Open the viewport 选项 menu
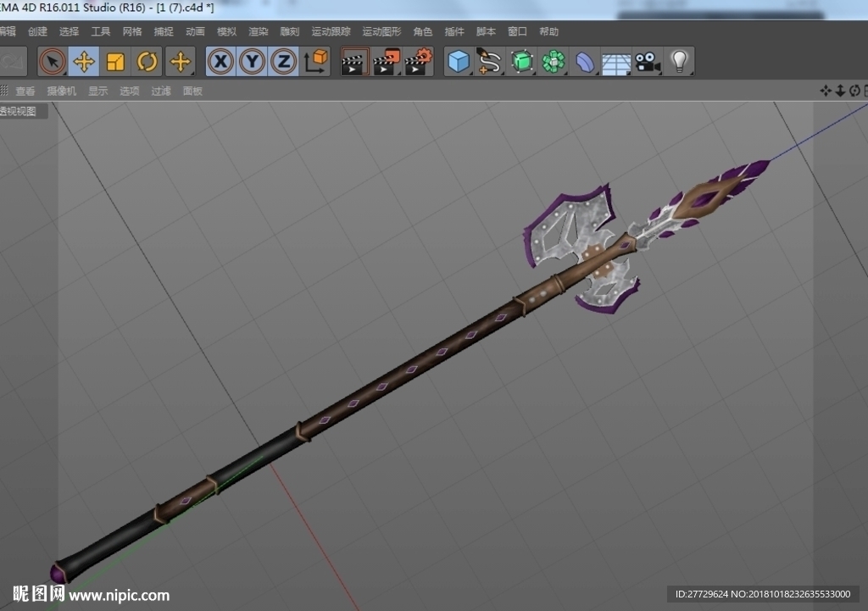This screenshot has width=868, height=611. pos(130,91)
